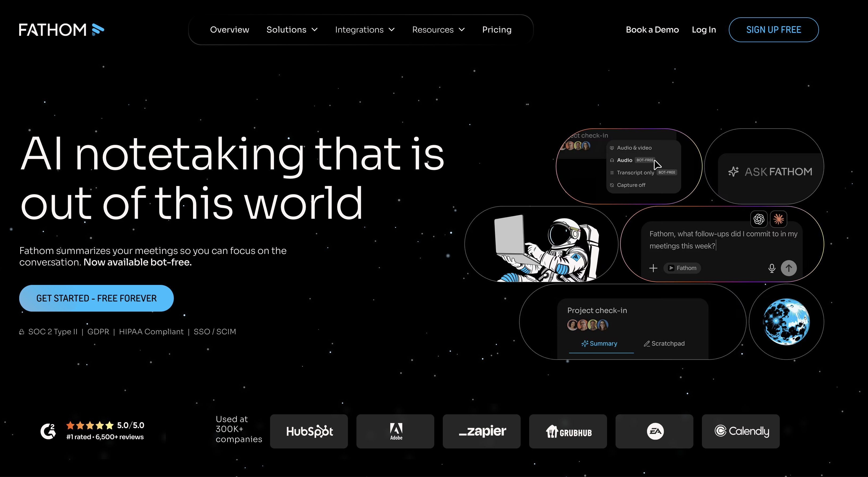This screenshot has height=477, width=868.
Task: Click Get Started - Free Forever button
Action: click(x=96, y=298)
